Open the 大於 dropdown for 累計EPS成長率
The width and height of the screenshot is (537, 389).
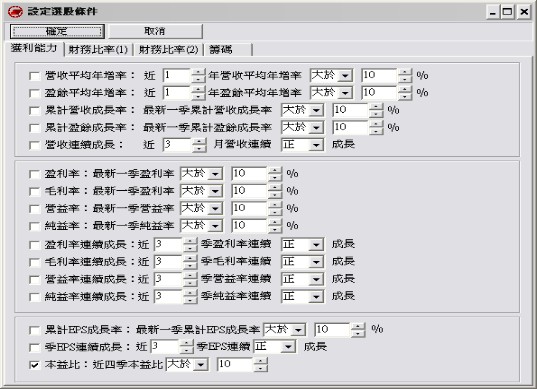[x=284, y=330]
